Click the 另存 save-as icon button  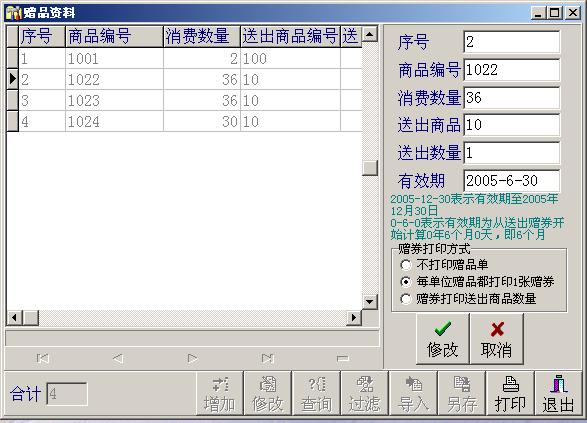[462, 393]
